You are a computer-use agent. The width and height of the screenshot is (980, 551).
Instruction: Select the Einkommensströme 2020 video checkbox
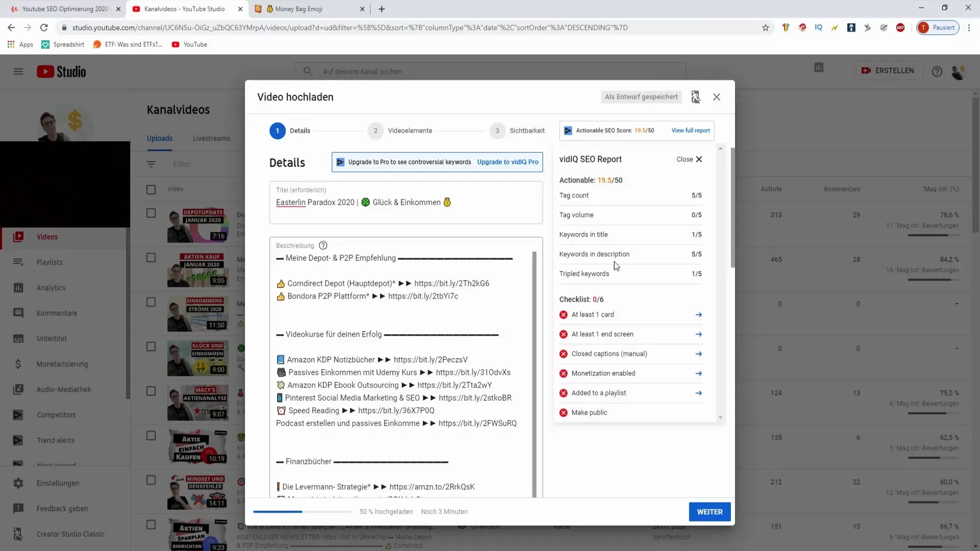tap(151, 302)
